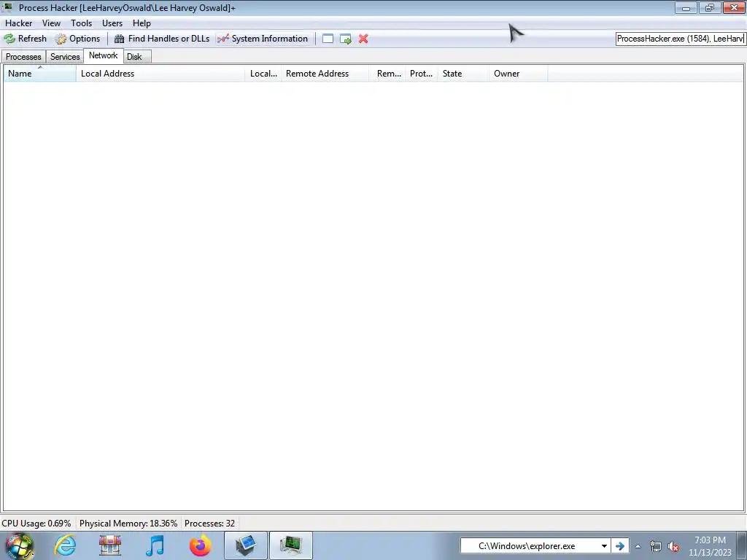The height and width of the screenshot is (560, 747).
Task: Open the network tray icon
Action: (x=656, y=547)
